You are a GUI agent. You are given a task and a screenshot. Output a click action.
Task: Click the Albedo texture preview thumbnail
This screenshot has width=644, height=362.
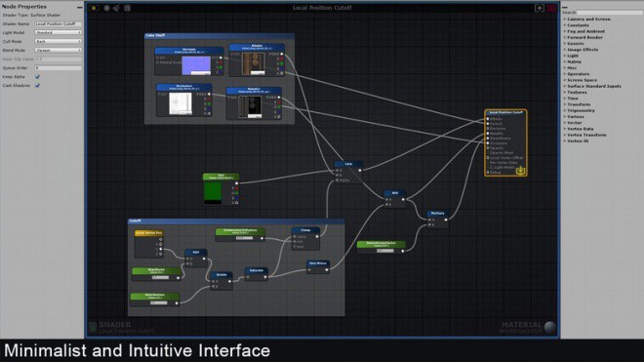253,63
